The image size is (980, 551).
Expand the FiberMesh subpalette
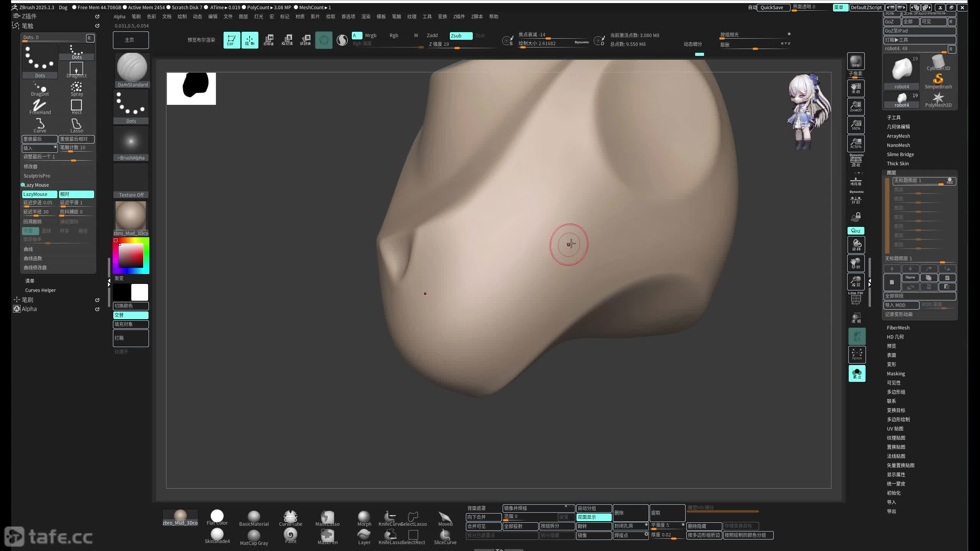(898, 328)
